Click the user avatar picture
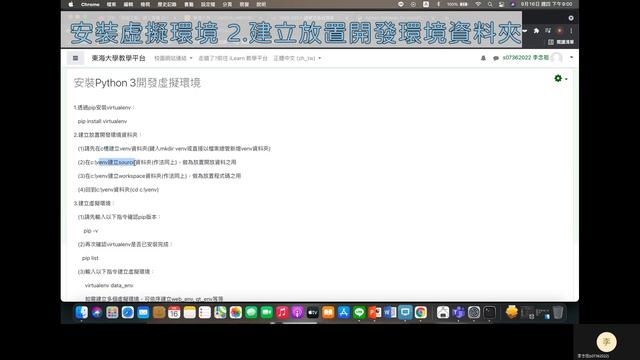Screen dimensions: 640x360 click(557, 58)
